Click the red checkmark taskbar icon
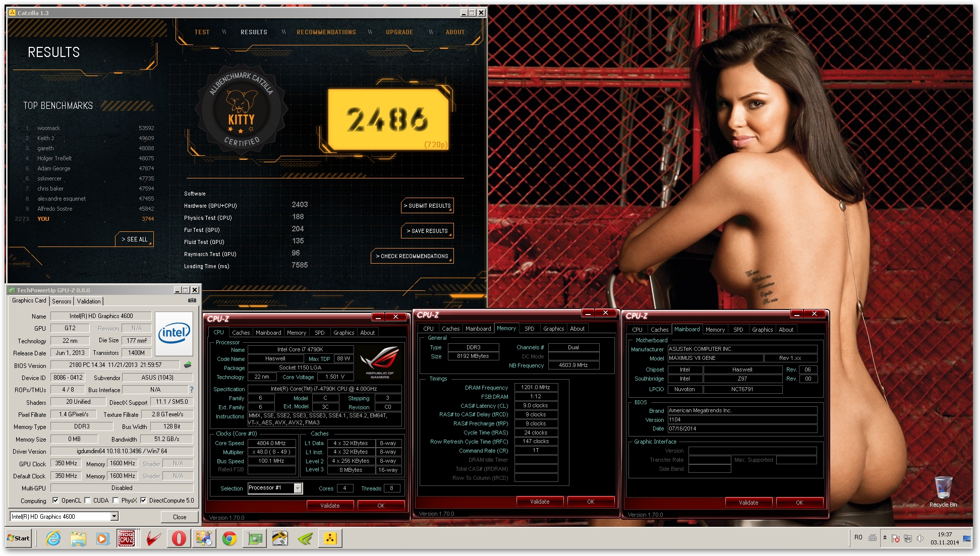Image resolution: width=980 pixels, height=556 pixels. [x=153, y=538]
